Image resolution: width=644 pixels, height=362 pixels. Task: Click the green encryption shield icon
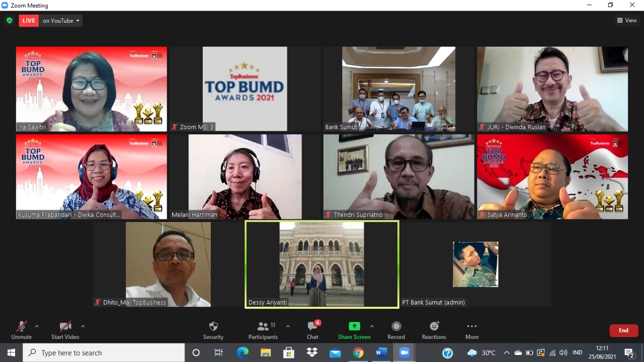pyautogui.click(x=9, y=21)
